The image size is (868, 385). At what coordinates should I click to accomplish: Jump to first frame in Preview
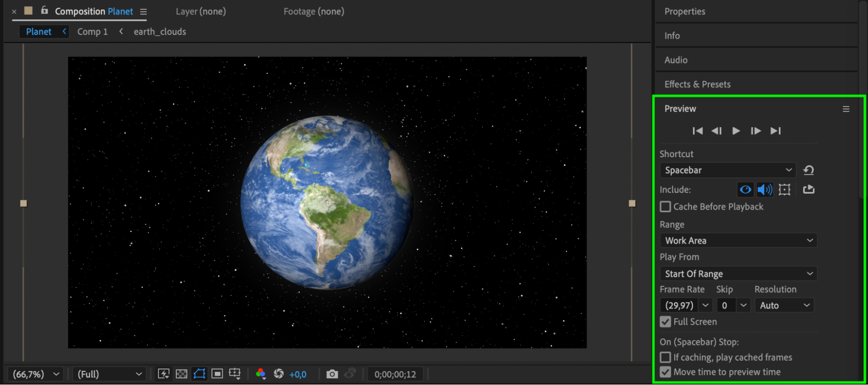(697, 131)
